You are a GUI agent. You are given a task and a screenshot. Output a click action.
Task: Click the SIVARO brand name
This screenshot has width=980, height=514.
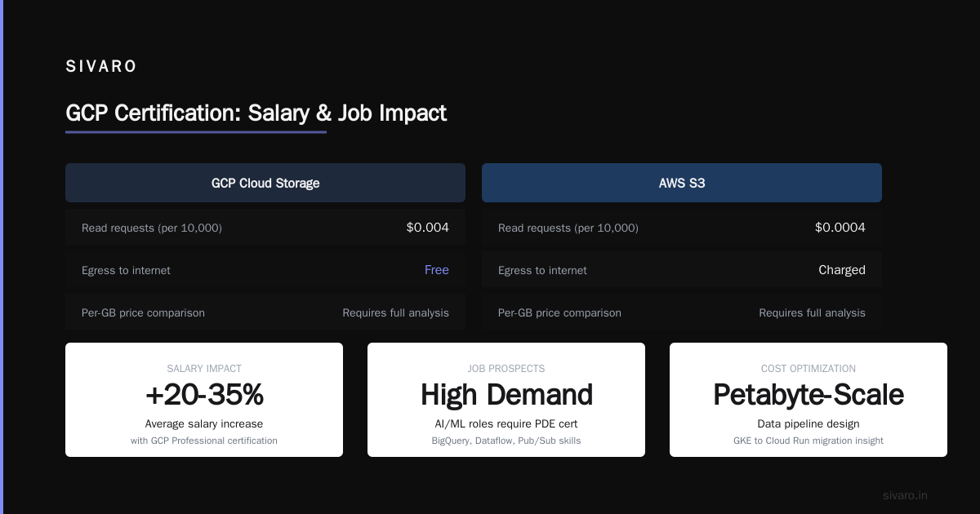click(101, 67)
